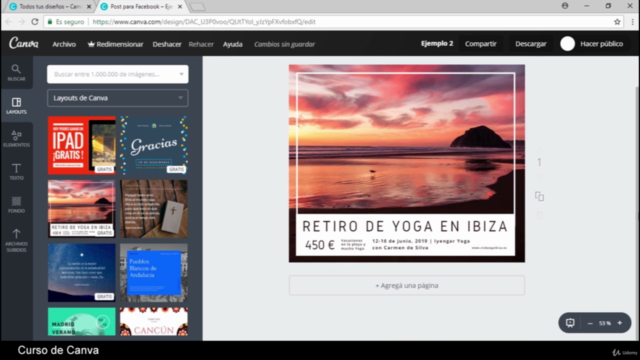Click the browser reload icon

tap(35, 22)
